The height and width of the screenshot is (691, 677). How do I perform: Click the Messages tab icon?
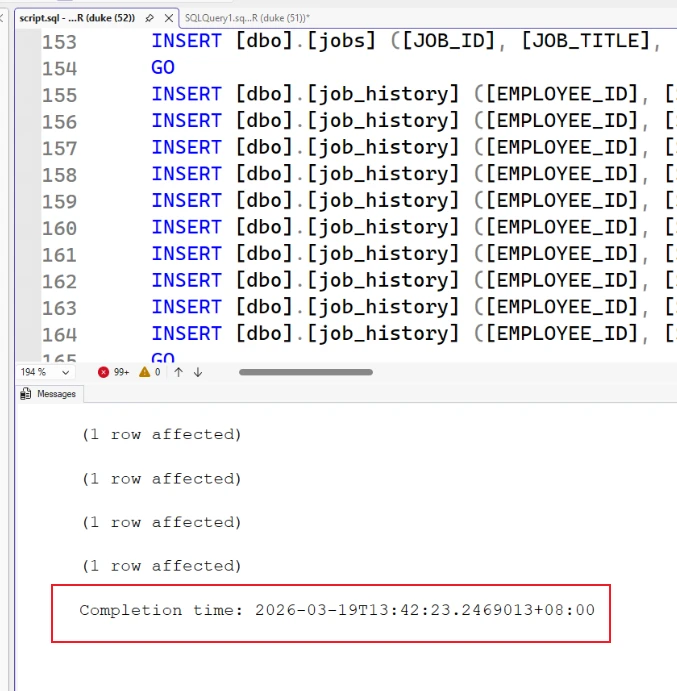pyautogui.click(x=27, y=394)
